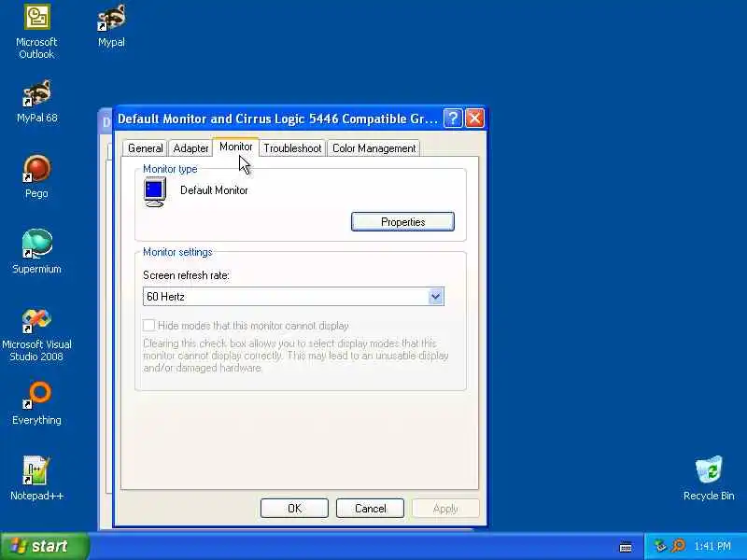Click the dialog title bar text
747x560 pixels.
point(277,119)
